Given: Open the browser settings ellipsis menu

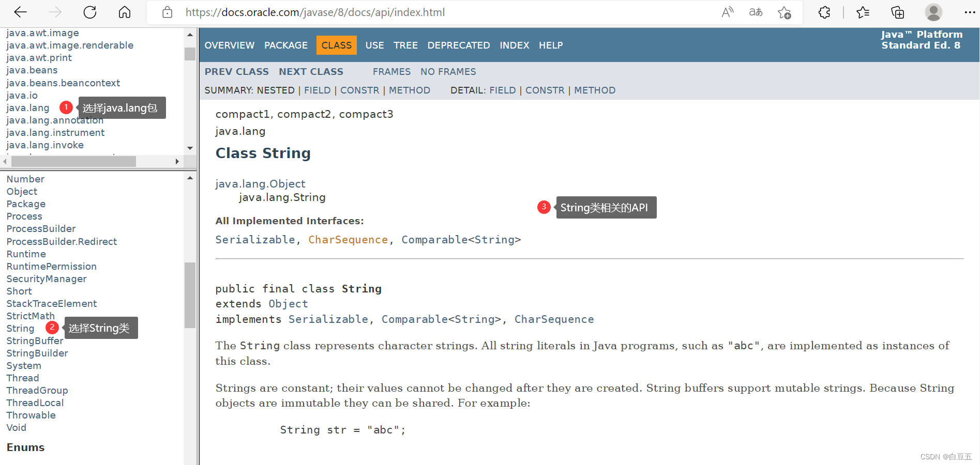Looking at the screenshot, I should [x=970, y=12].
